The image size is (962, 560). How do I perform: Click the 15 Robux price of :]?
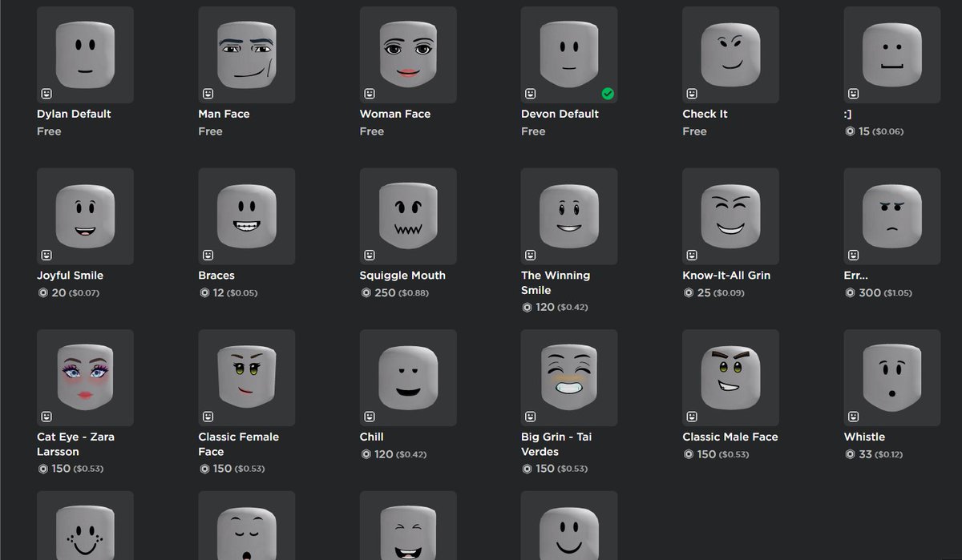pos(874,131)
